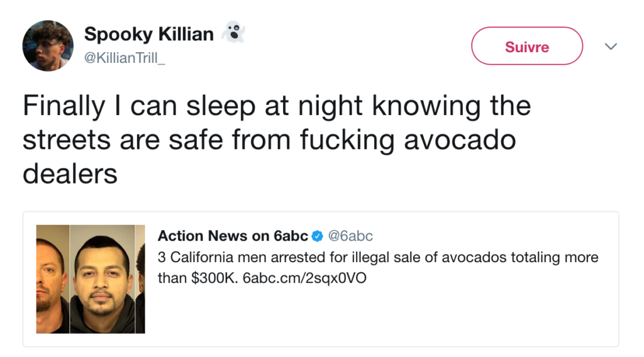644x357 pixels.
Task: Click the phrase 'avocado' in the main tweet
Action: point(460,140)
